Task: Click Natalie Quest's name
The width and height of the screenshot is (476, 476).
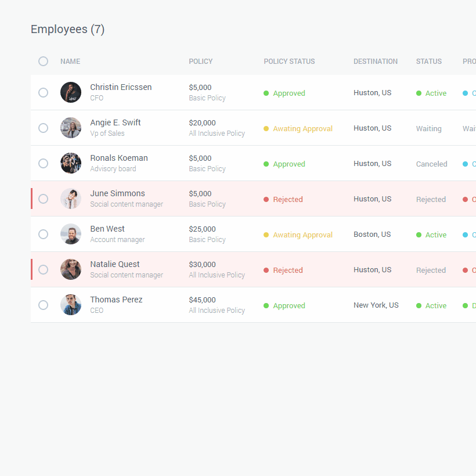Action: point(115,264)
